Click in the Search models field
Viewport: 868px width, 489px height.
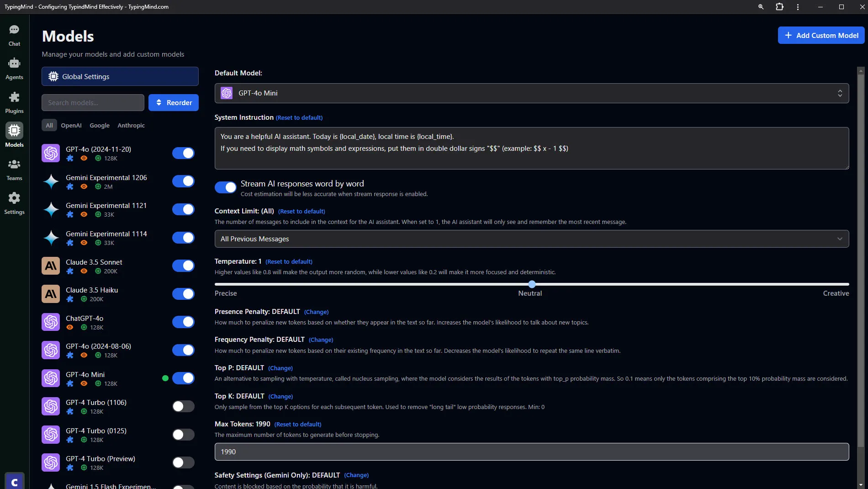(93, 103)
